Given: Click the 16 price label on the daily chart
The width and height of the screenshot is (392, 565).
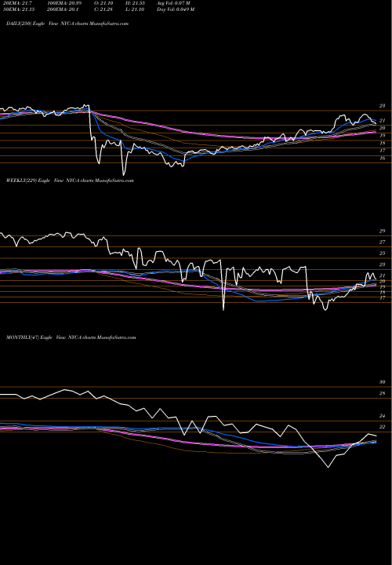Looking at the screenshot, I should 382,159.
